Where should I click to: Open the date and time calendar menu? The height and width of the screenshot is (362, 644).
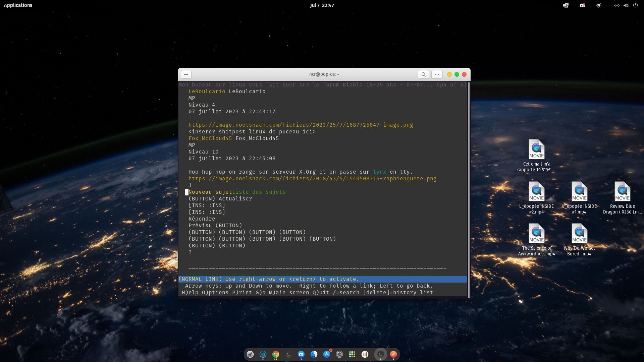[x=322, y=5]
